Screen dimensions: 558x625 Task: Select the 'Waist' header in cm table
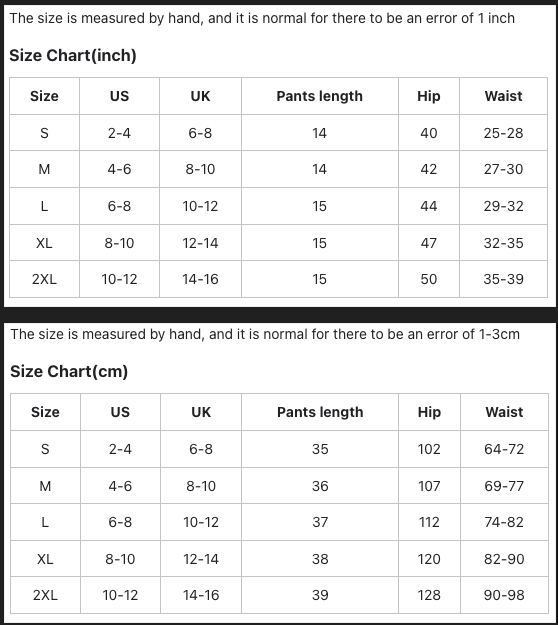[504, 412]
